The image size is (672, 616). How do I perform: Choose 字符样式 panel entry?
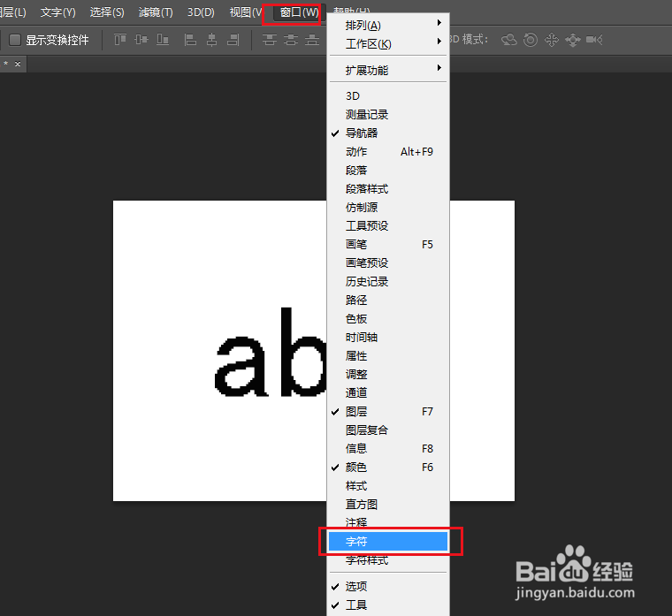coord(388,560)
